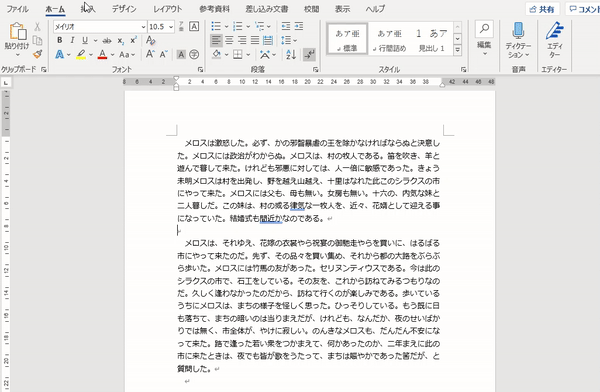
Task: Click the ディクテーション microphone icon
Action: 518,31
